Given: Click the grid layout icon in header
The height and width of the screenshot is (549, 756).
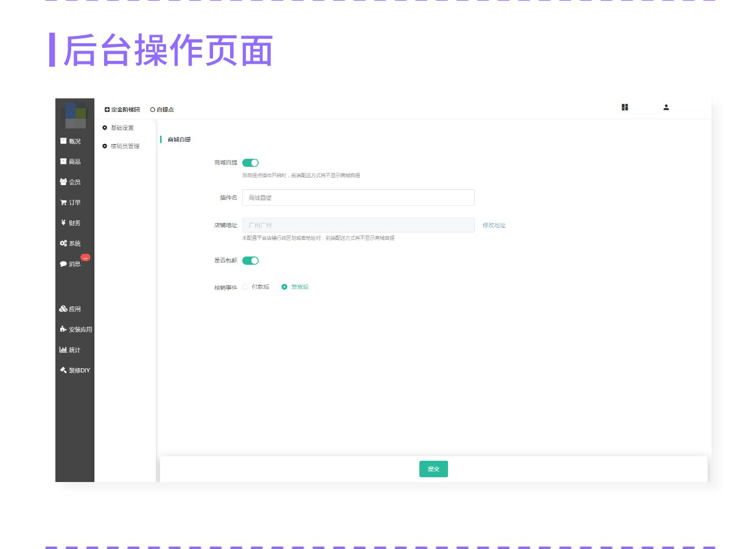Looking at the screenshot, I should coord(625,107).
